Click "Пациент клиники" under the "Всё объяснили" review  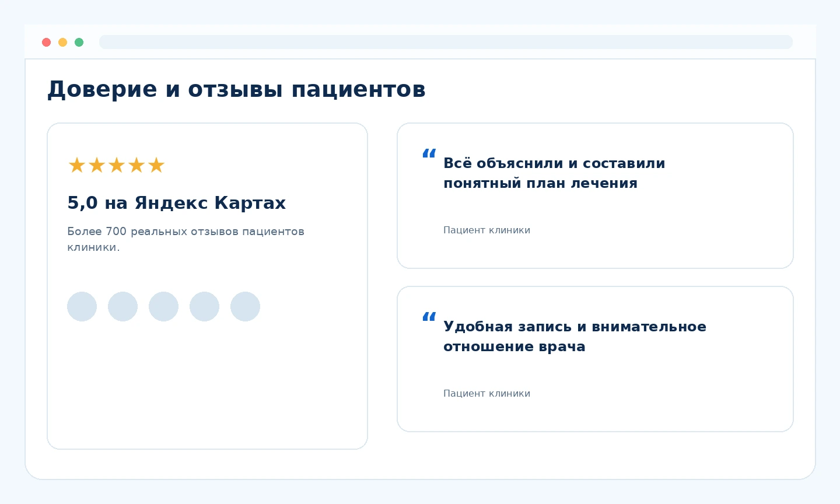487,230
